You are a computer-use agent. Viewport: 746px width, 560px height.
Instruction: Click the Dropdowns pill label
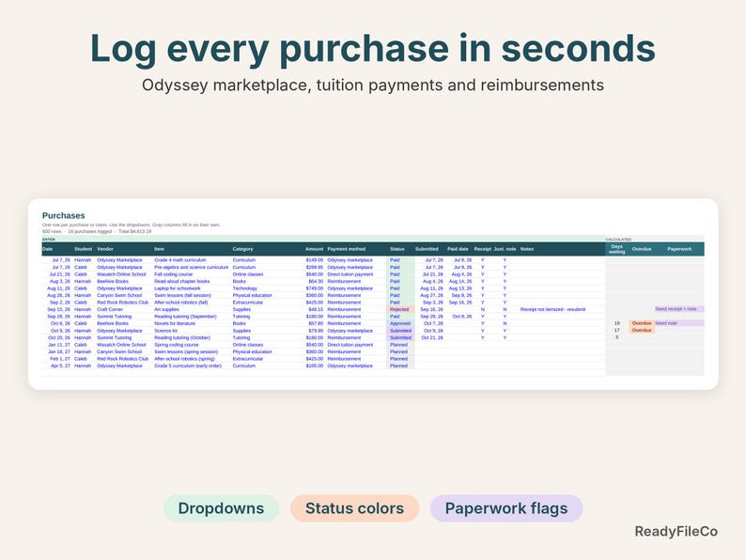click(x=221, y=508)
